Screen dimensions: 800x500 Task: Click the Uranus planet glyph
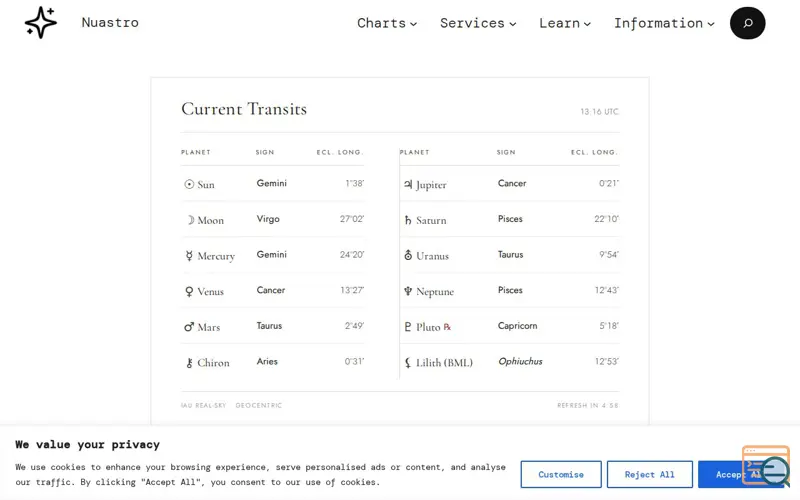point(408,255)
